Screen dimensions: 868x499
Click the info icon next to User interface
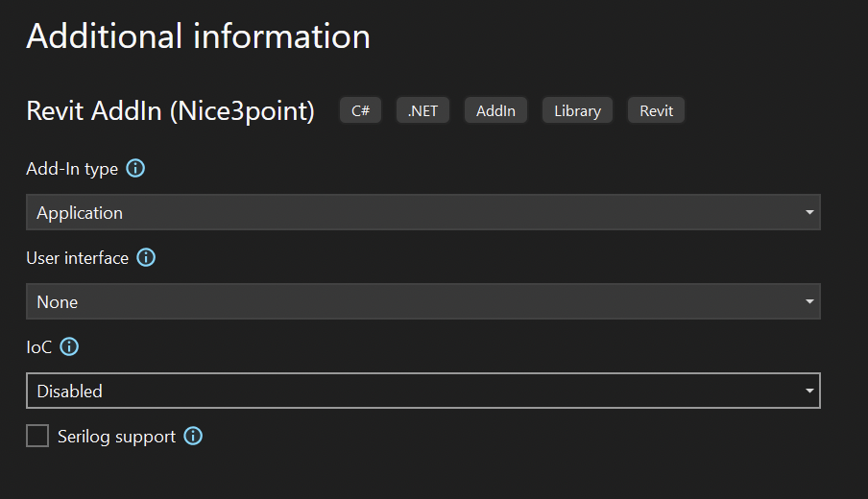(146, 258)
